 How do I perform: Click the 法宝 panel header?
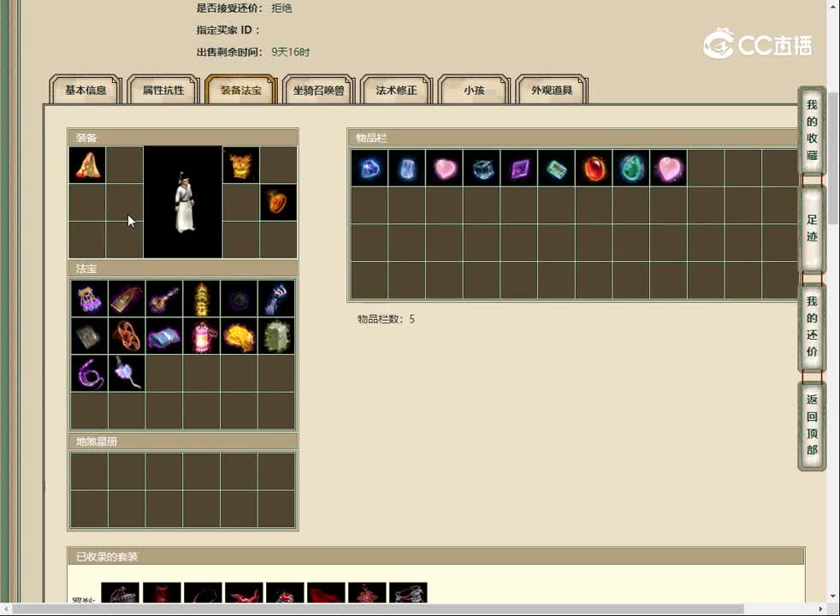coord(183,269)
